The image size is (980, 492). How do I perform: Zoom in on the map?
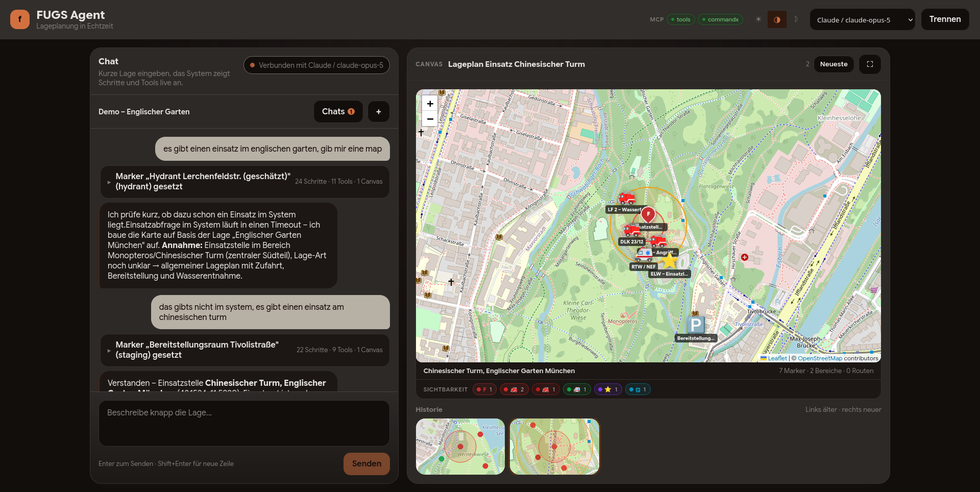pyautogui.click(x=430, y=104)
